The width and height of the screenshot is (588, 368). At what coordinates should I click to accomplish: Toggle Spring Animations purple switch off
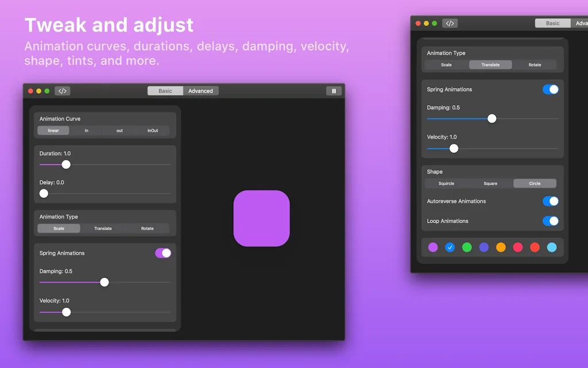pyautogui.click(x=163, y=253)
